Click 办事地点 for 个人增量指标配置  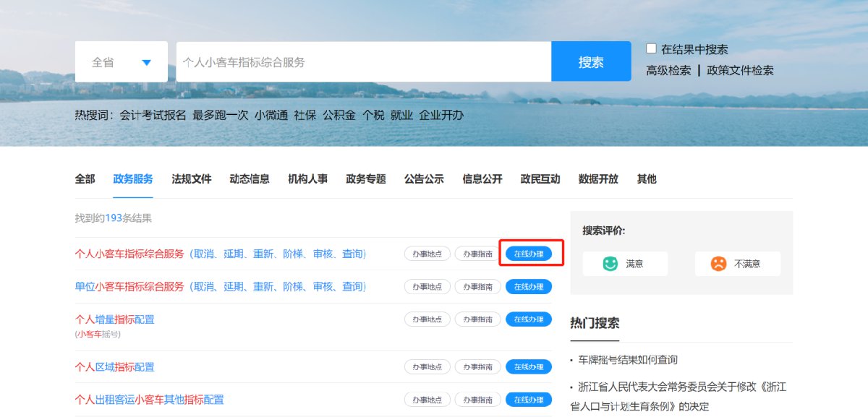[x=427, y=319]
